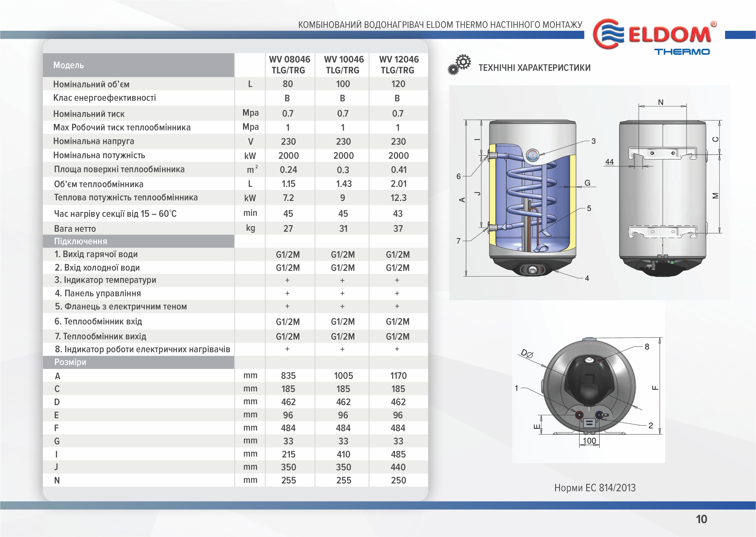Click the 'Номінальна потужність' row label
This screenshot has height=537, width=756.
point(99,155)
